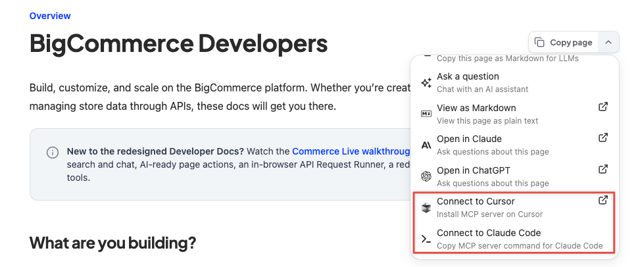
Task: Open the Overview breadcrumb link
Action: click(x=50, y=16)
